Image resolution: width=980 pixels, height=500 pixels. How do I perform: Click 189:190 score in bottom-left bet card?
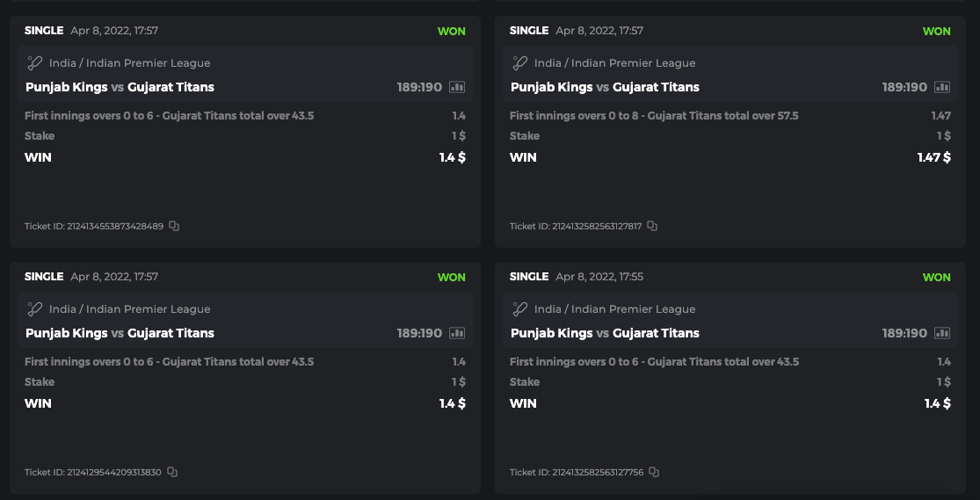[x=419, y=333]
